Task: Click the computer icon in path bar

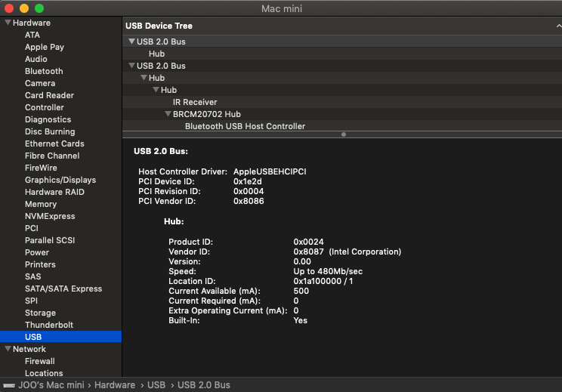Action: [x=9, y=385]
